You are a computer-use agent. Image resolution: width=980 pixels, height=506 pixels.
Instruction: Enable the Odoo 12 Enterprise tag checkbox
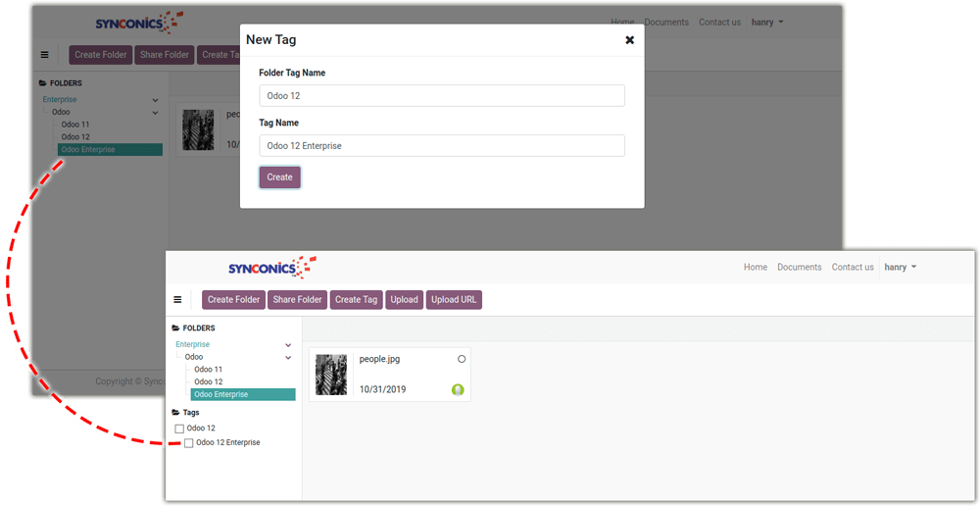point(189,443)
